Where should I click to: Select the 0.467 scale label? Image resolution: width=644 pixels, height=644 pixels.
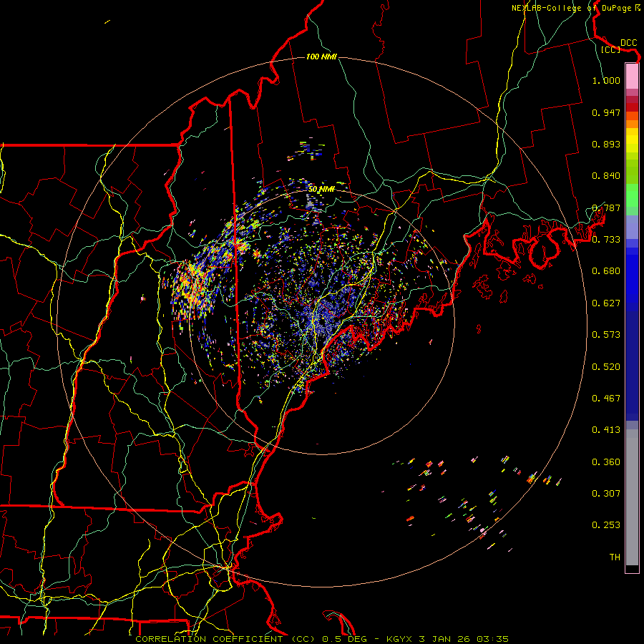pyautogui.click(x=606, y=399)
